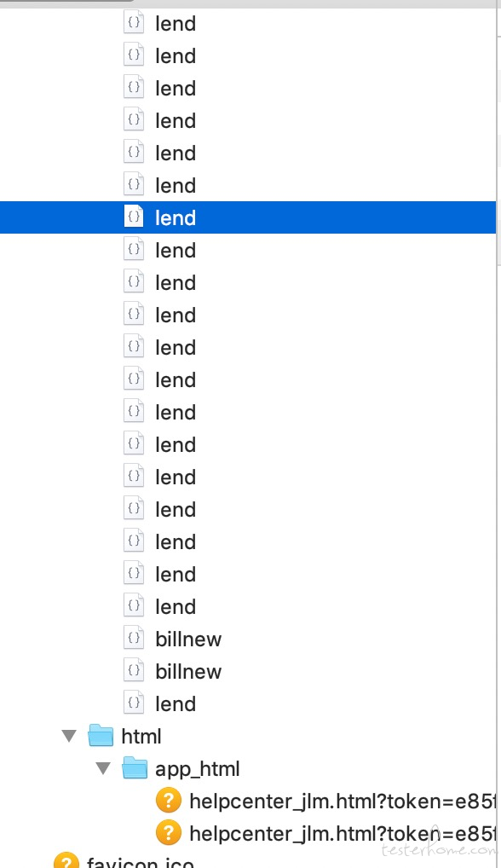Image resolution: width=501 pixels, height=868 pixels.
Task: Collapse the html folder disclosure triangle
Action: 69,736
